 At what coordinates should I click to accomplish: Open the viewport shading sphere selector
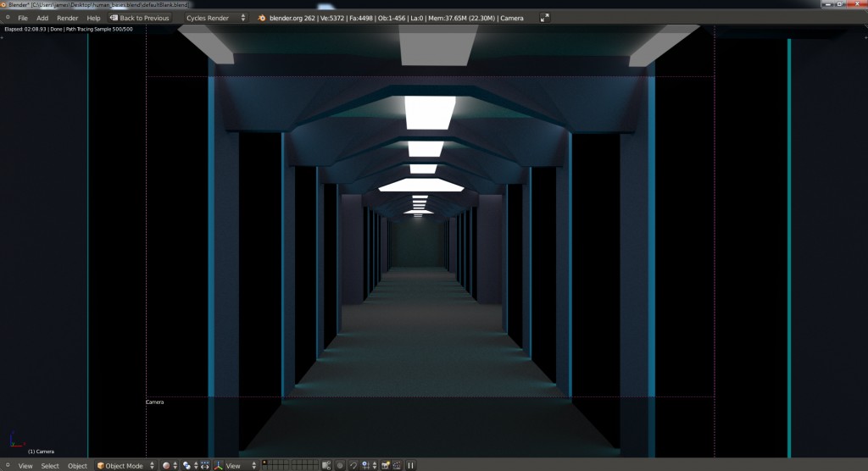[170, 465]
